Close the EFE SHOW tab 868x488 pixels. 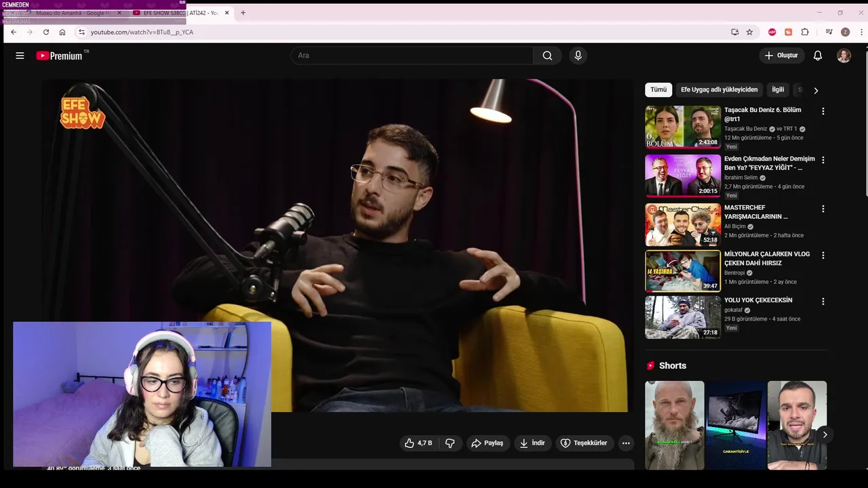(x=226, y=13)
